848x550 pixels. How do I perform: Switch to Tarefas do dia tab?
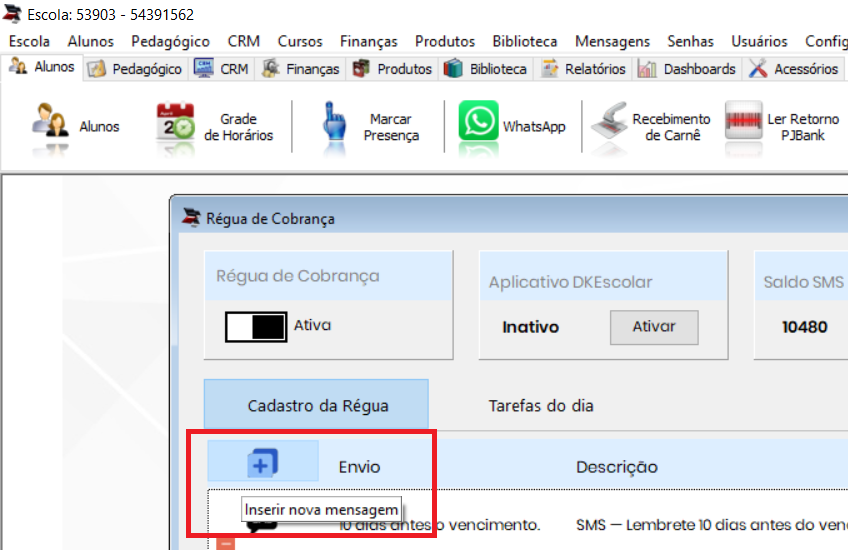pyautogui.click(x=541, y=406)
